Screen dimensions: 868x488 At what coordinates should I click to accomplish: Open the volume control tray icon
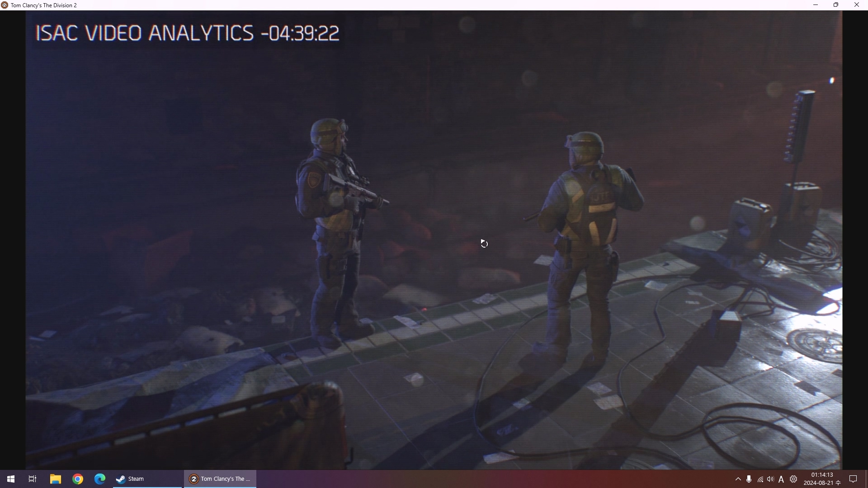click(771, 479)
